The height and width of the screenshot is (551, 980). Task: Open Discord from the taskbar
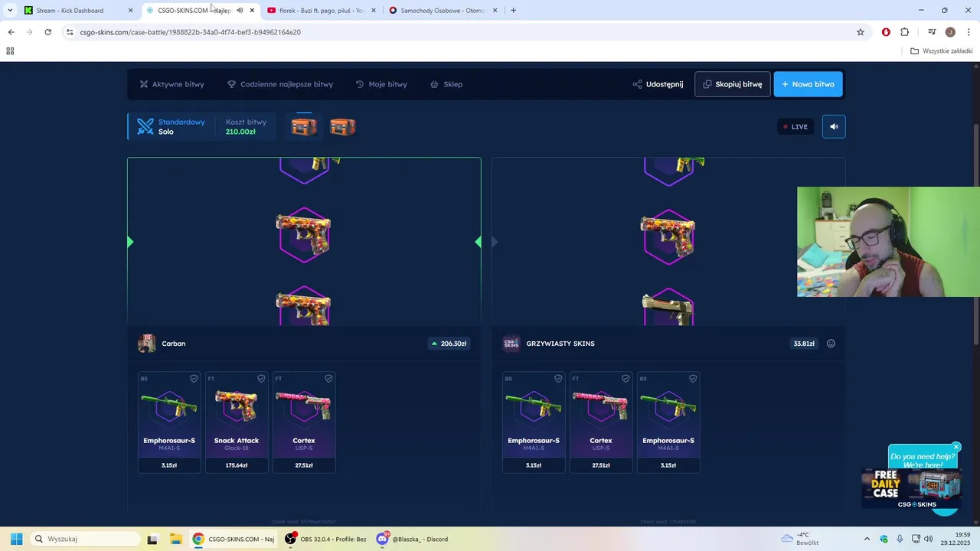[412, 539]
